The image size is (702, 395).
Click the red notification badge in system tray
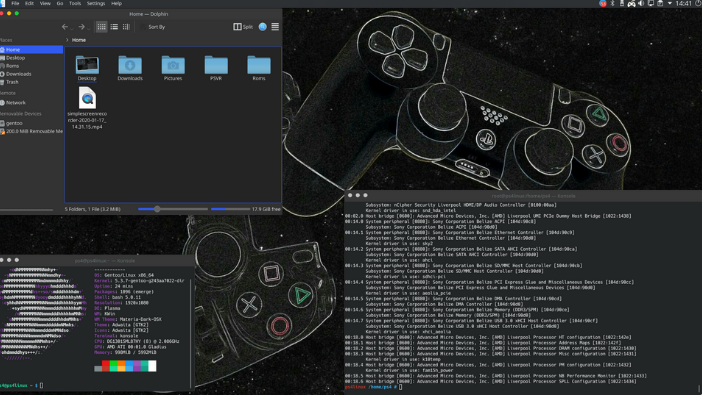[x=603, y=4]
